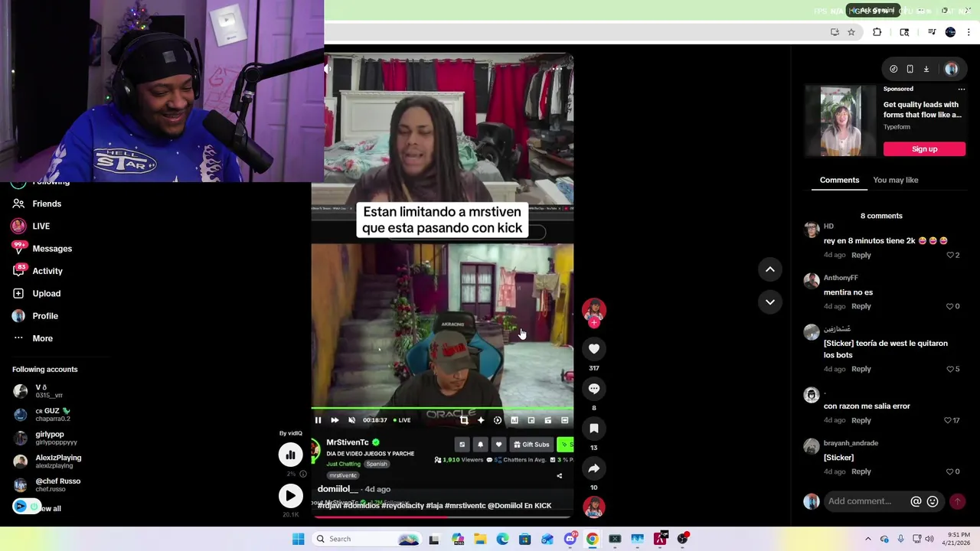
Task: Like the 'con razon me salia error' comment
Action: 948,420
